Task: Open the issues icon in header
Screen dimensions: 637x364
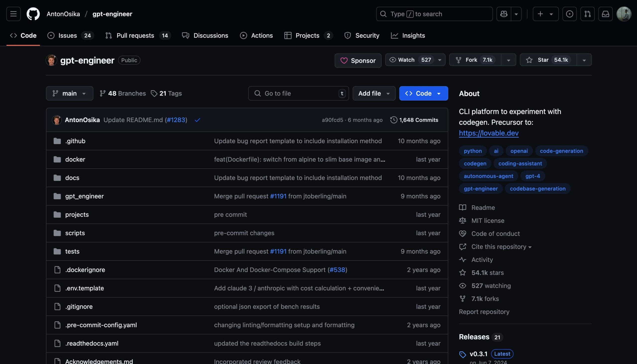Action: [569, 14]
